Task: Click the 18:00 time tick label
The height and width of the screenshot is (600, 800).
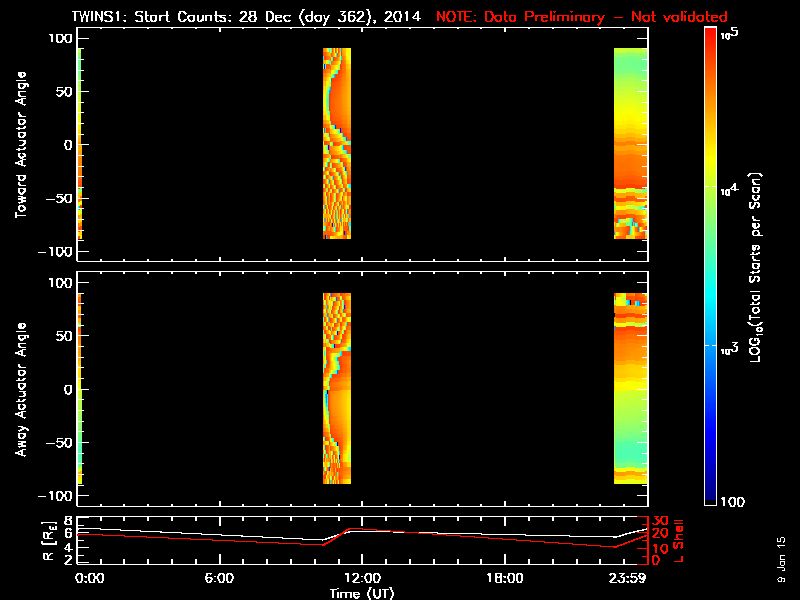Action: [504, 578]
